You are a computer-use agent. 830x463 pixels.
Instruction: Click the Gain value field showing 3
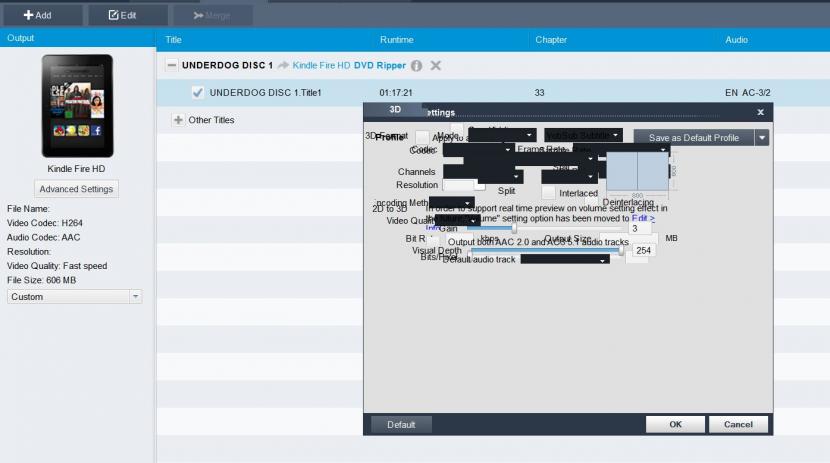[x=640, y=228]
